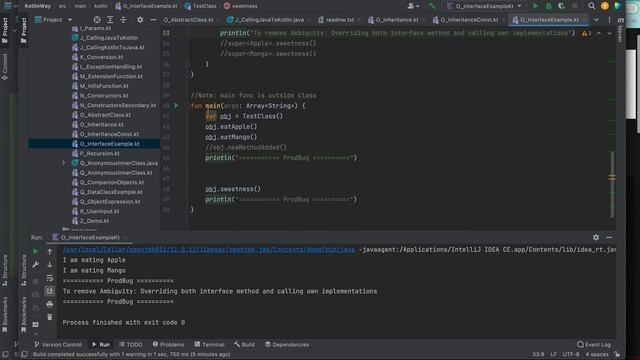Run with coverage from the top toolbar

click(562, 6)
